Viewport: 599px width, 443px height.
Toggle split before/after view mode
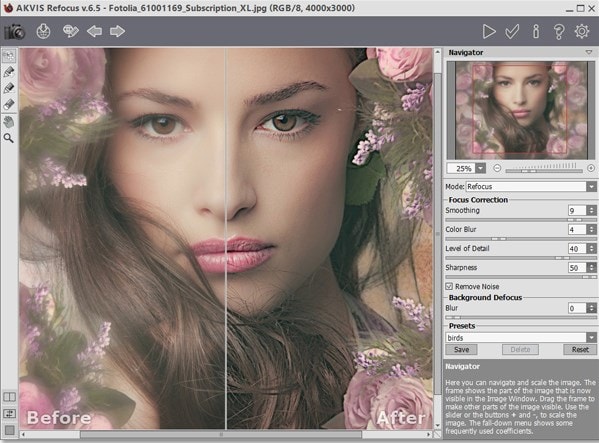point(9,397)
